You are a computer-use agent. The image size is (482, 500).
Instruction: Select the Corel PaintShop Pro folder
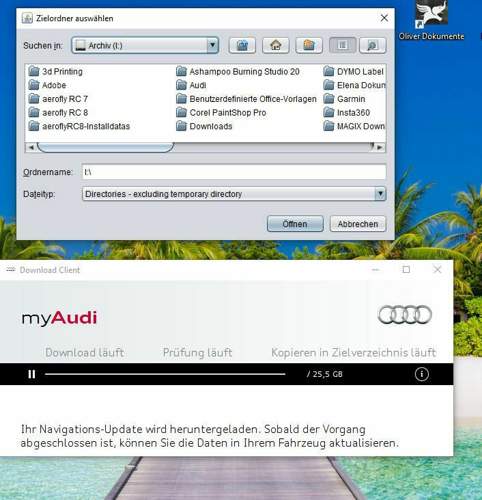221,112
